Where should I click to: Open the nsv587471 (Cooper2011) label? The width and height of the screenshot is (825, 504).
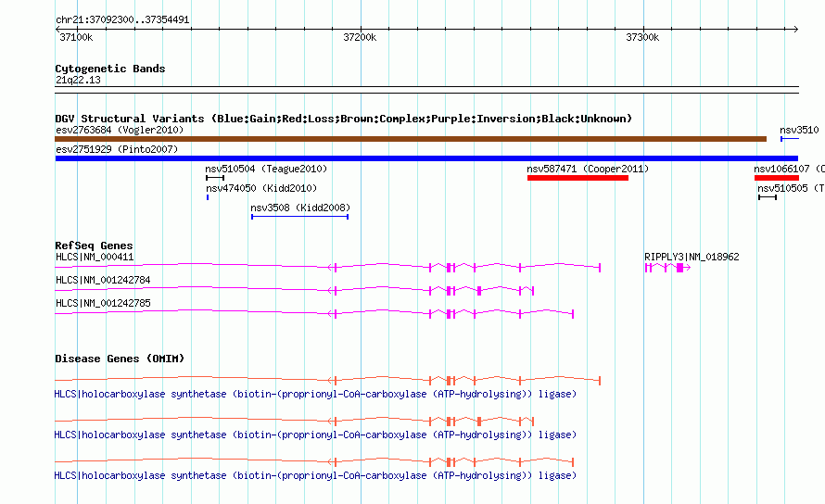[588, 169]
